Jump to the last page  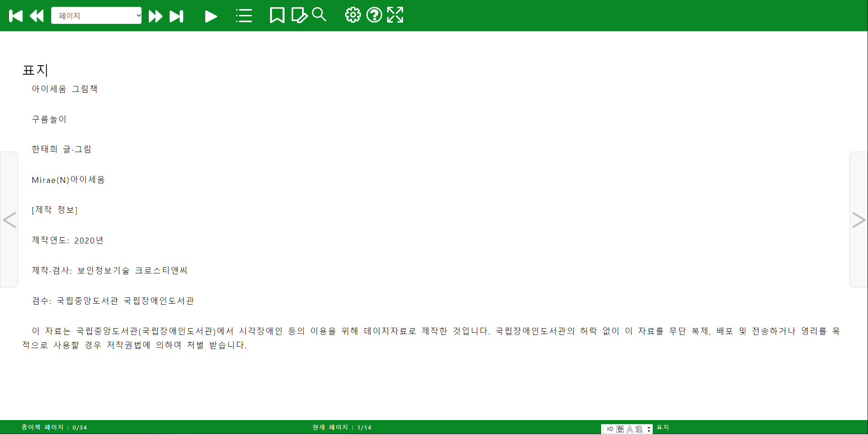[x=176, y=16]
